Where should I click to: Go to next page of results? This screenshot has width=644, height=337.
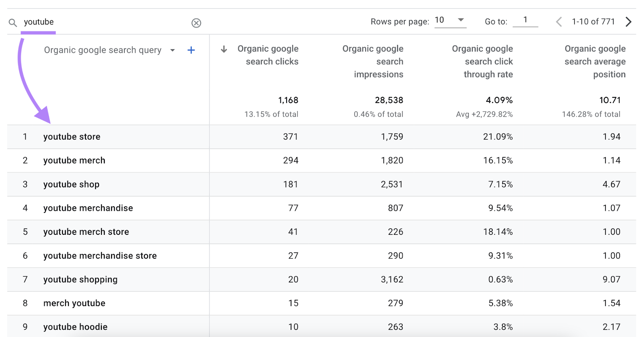click(x=628, y=22)
